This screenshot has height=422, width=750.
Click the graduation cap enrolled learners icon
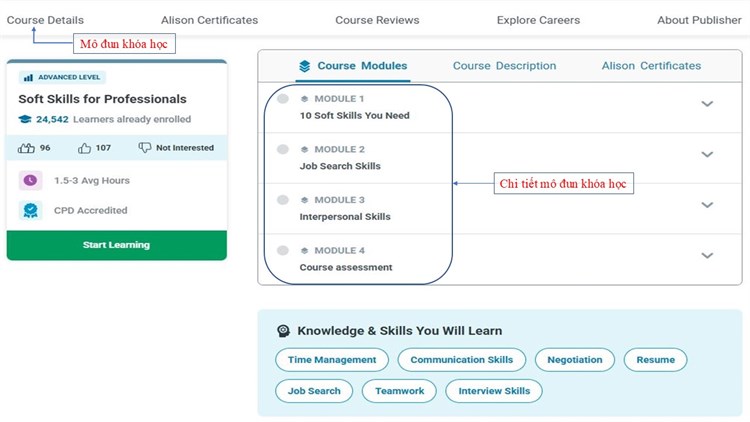pos(25,119)
